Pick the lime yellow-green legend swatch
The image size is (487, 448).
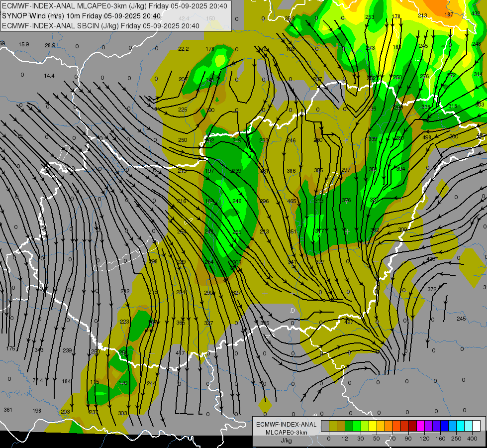[x=365, y=426]
